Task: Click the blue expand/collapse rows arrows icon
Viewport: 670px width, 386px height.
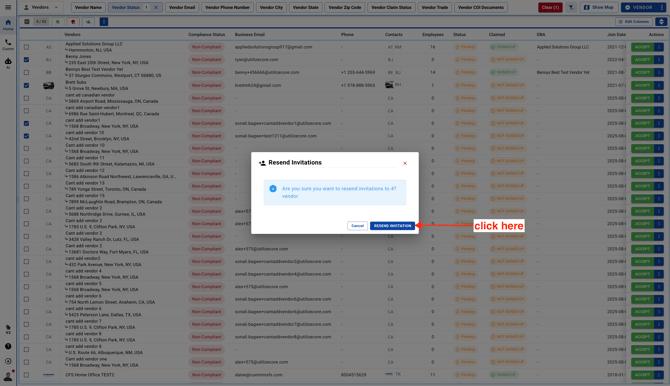Action: tap(661, 22)
